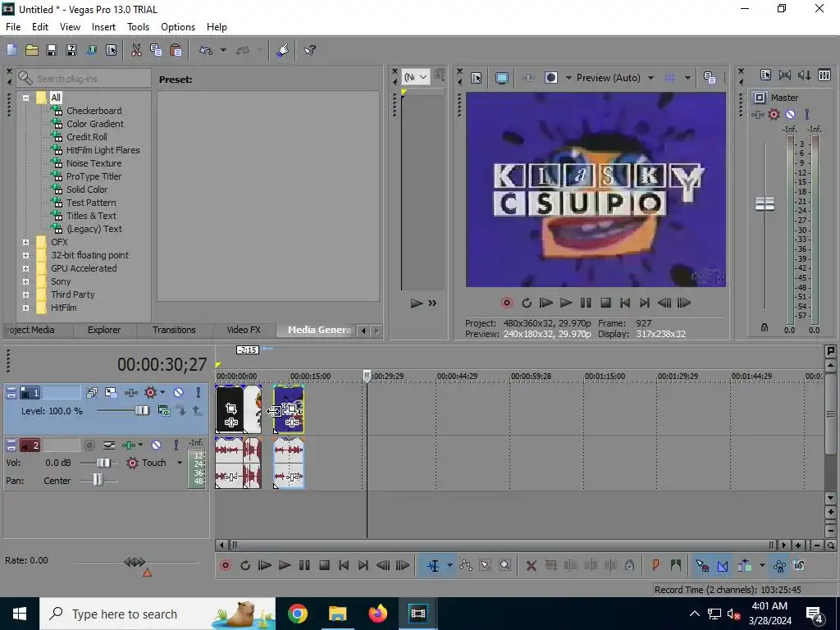Screen dimensions: 840x630
Task: Mute audio track 2
Action: click(x=156, y=445)
